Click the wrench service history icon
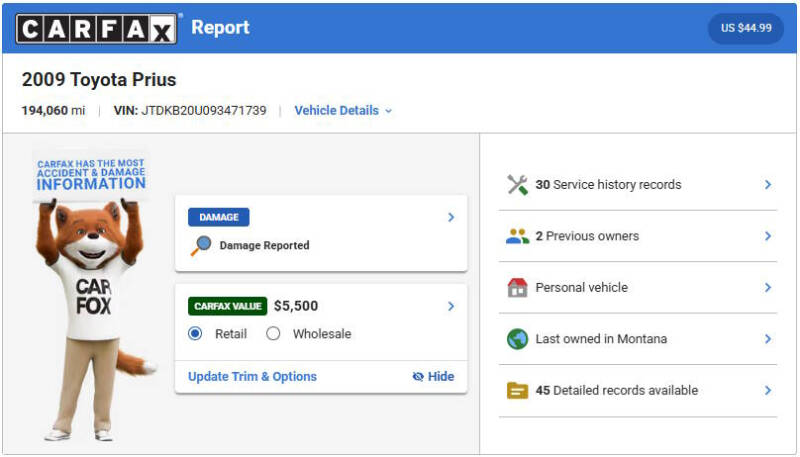The height and width of the screenshot is (457, 800). click(x=517, y=185)
